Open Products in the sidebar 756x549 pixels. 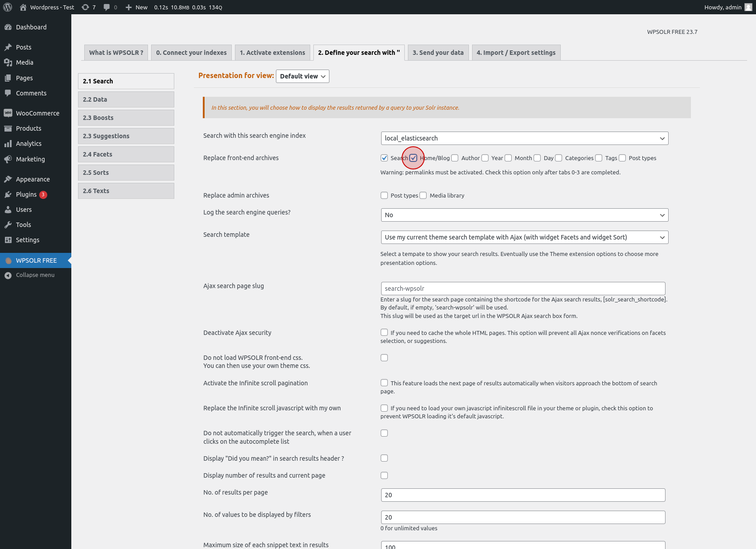[36, 128]
